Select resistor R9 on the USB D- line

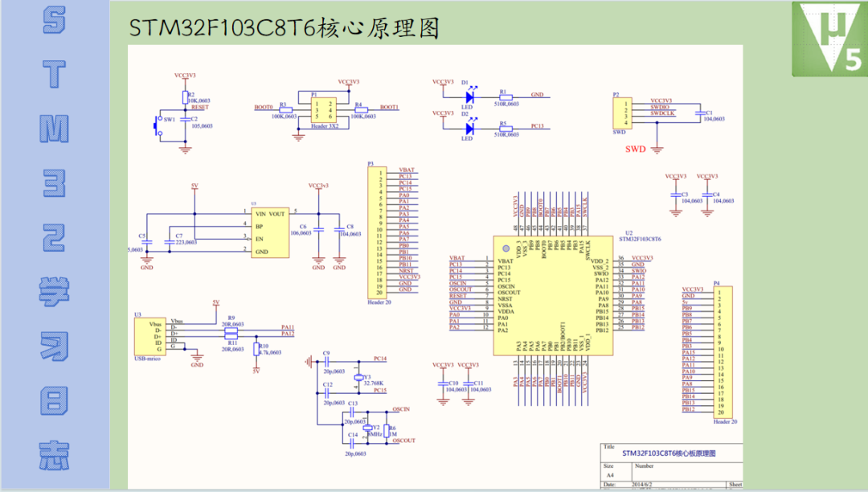pos(231,330)
